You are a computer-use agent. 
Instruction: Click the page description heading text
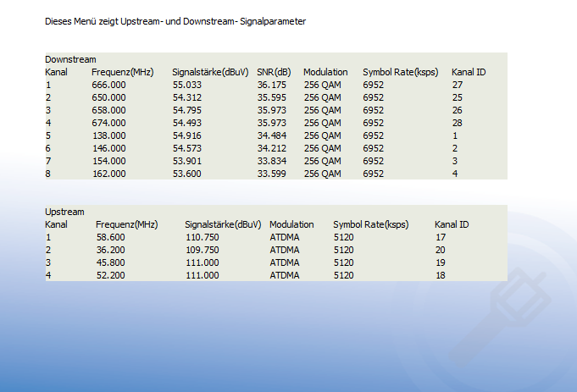175,22
